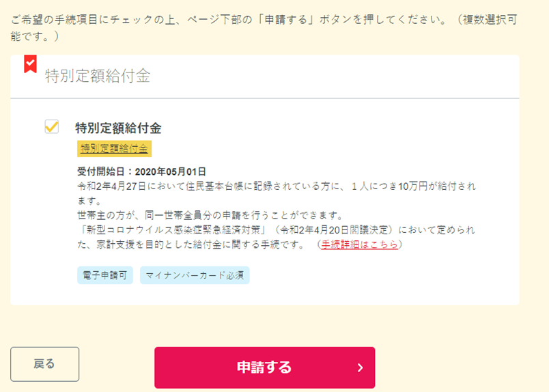Click the 令和2年4月27日 date text
The image size is (549, 392).
tap(112, 186)
